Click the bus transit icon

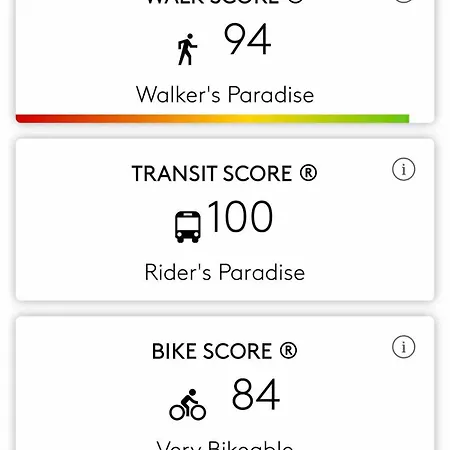coord(188,227)
